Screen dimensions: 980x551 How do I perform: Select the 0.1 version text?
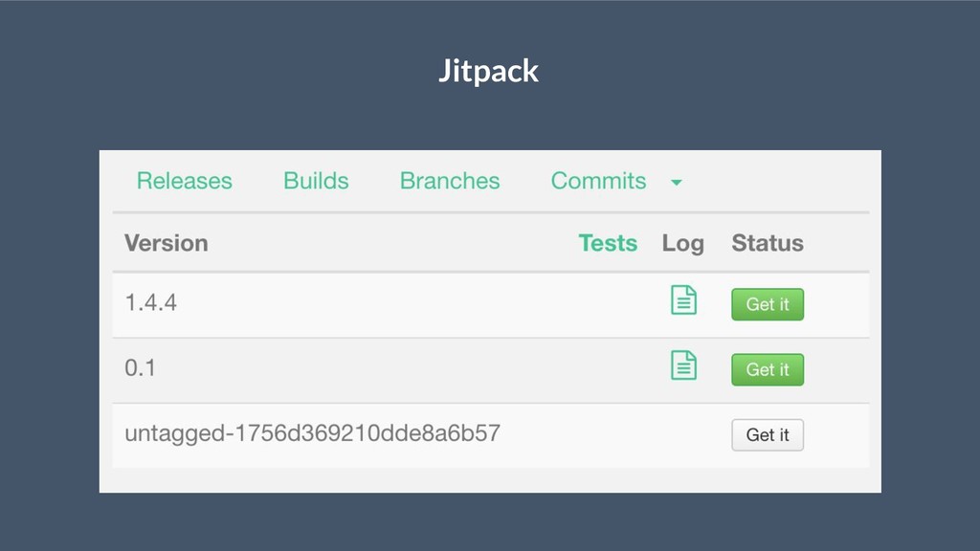point(140,368)
